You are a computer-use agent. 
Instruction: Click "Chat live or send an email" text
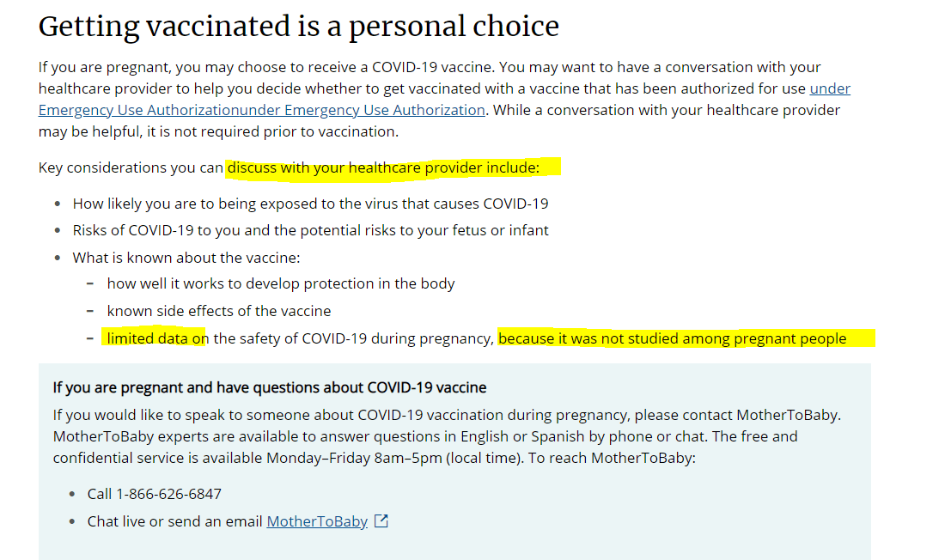[x=175, y=521]
